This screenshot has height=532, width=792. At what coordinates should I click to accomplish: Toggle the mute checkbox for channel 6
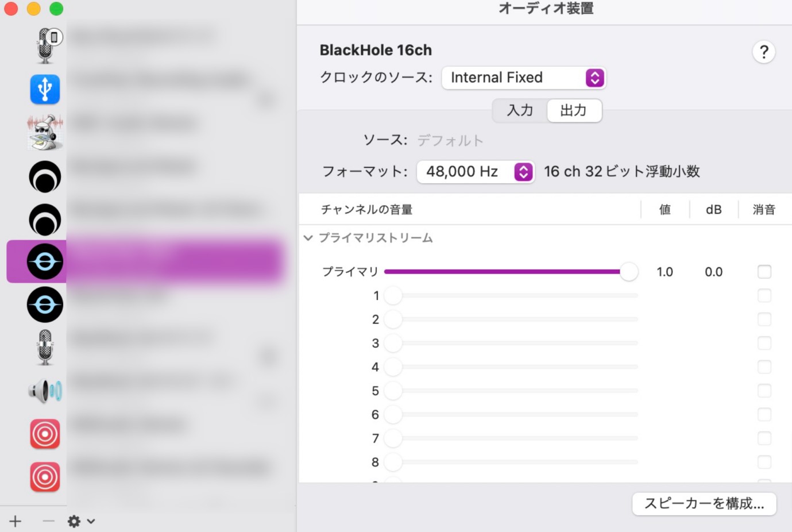764,414
